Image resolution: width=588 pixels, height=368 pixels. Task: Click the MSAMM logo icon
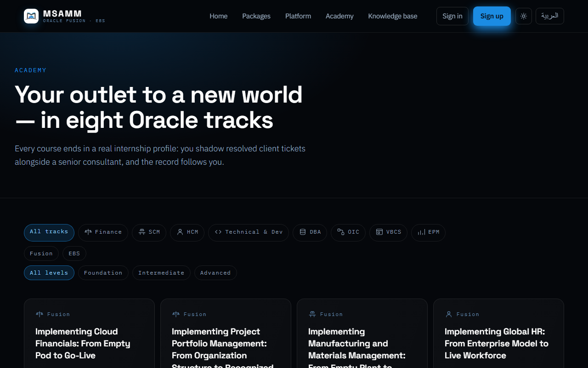(31, 16)
